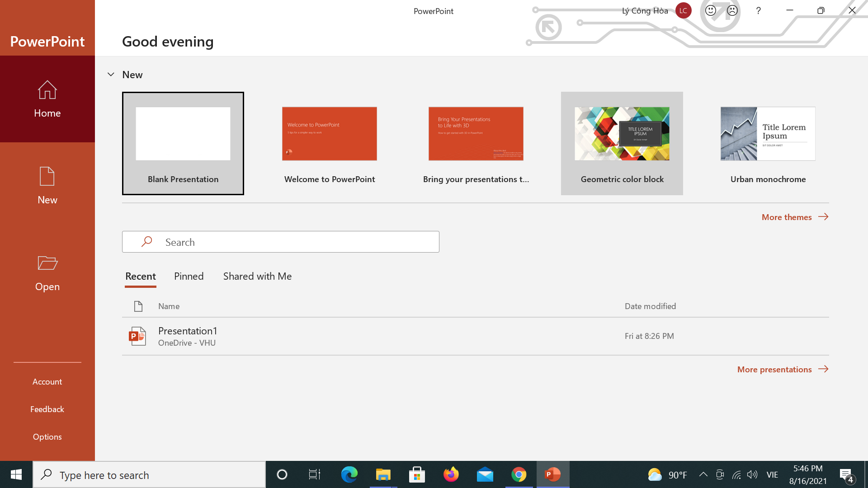Select the Welcome to PowerPoint template
868x488 pixels.
tap(329, 143)
